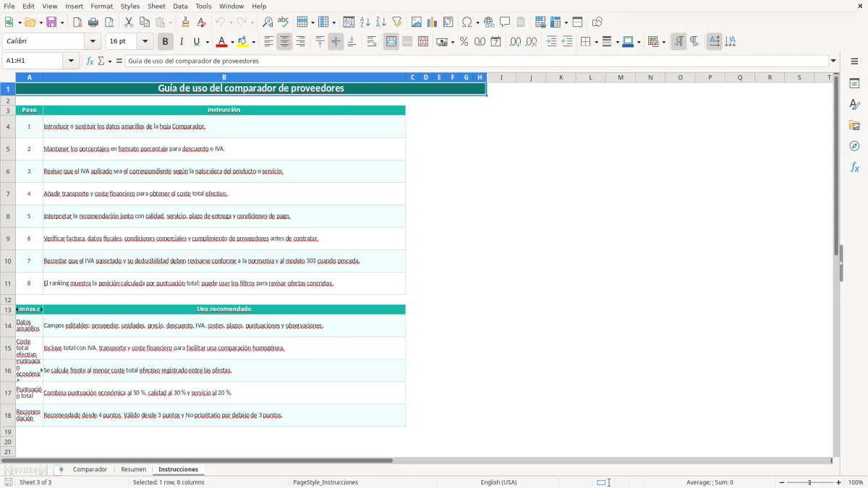
Task: Toggle Bold formatting
Action: pyautogui.click(x=165, y=42)
